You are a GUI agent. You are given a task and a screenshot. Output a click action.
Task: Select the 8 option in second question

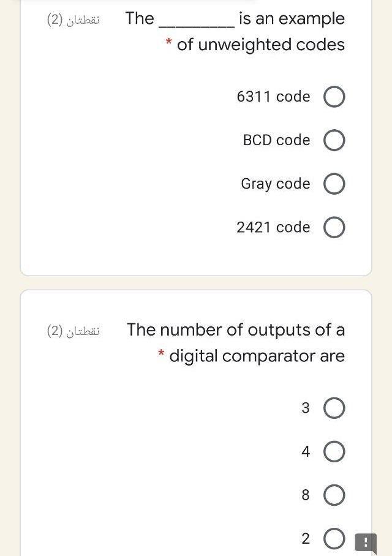334,495
